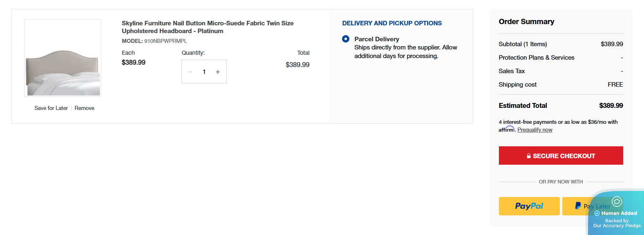
Task: Click the Parcel Delivery option label
Action: 376,39
